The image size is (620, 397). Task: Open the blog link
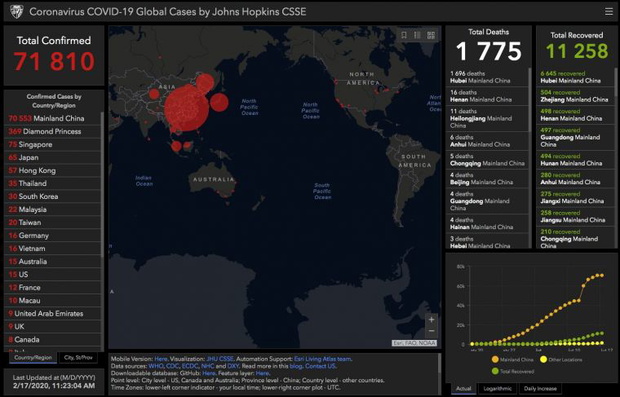pos(295,366)
